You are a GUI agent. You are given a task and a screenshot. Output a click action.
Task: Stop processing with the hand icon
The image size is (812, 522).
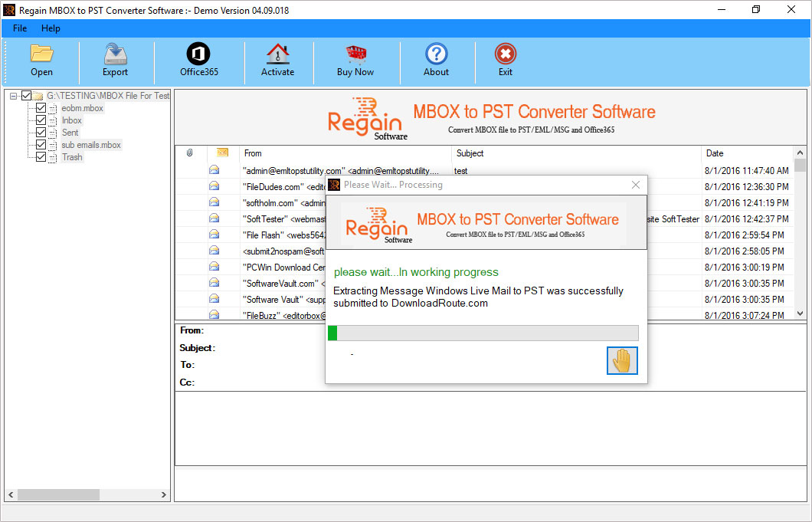click(622, 360)
